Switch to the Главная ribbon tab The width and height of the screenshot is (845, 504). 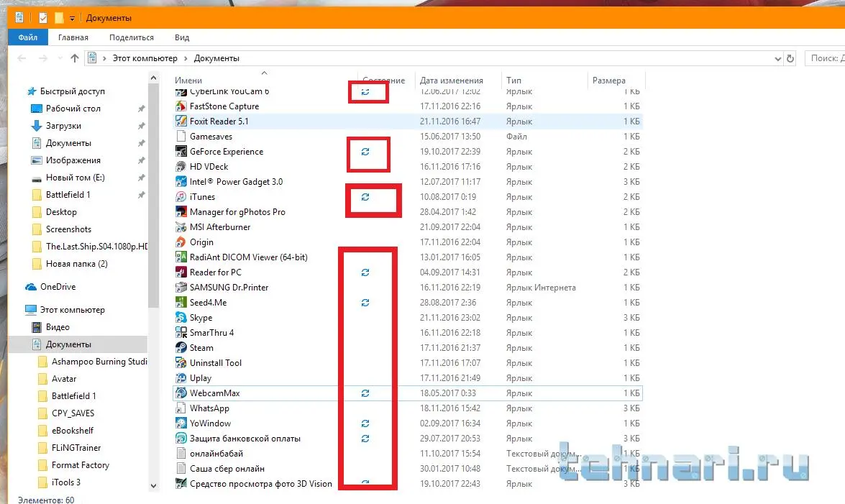(x=73, y=37)
